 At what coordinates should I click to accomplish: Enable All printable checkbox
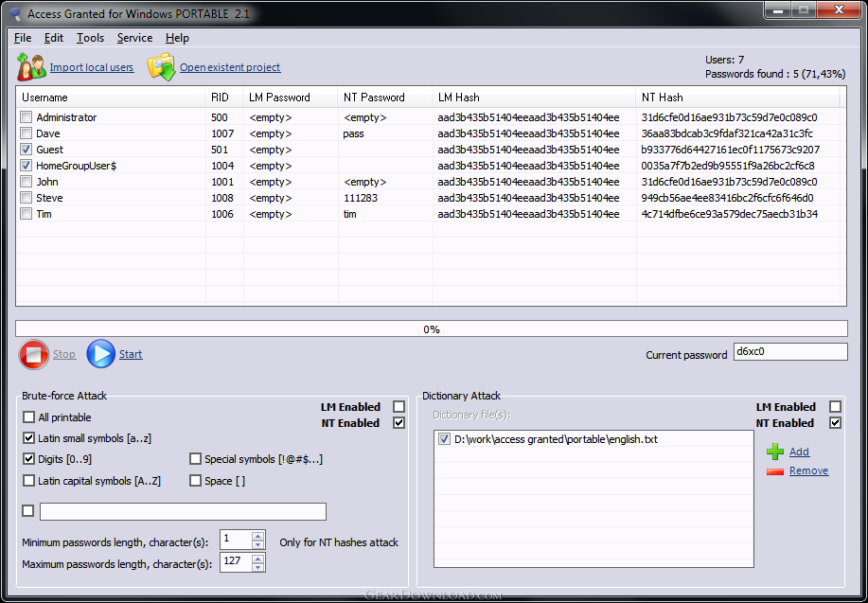28,417
